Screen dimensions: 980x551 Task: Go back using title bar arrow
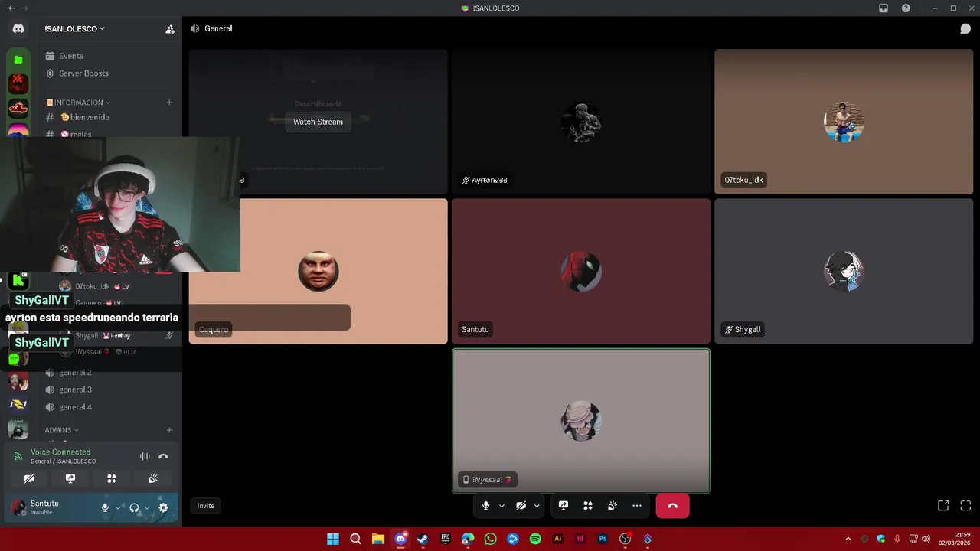[11, 8]
